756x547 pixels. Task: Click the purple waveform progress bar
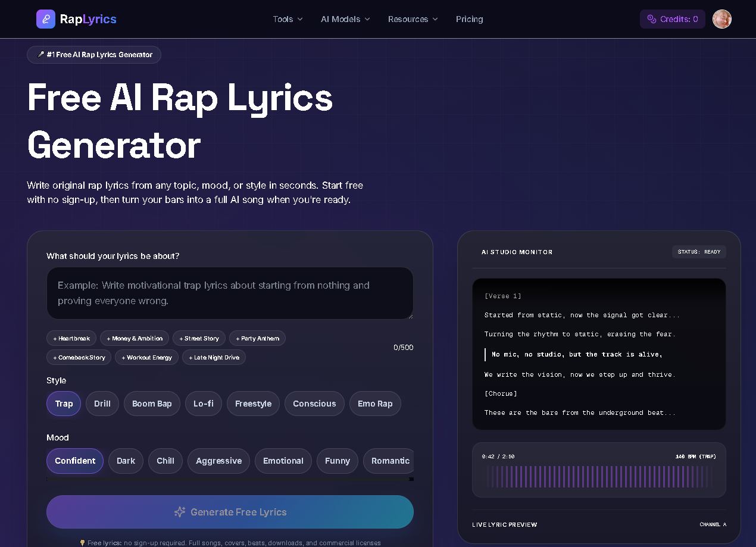(x=599, y=477)
